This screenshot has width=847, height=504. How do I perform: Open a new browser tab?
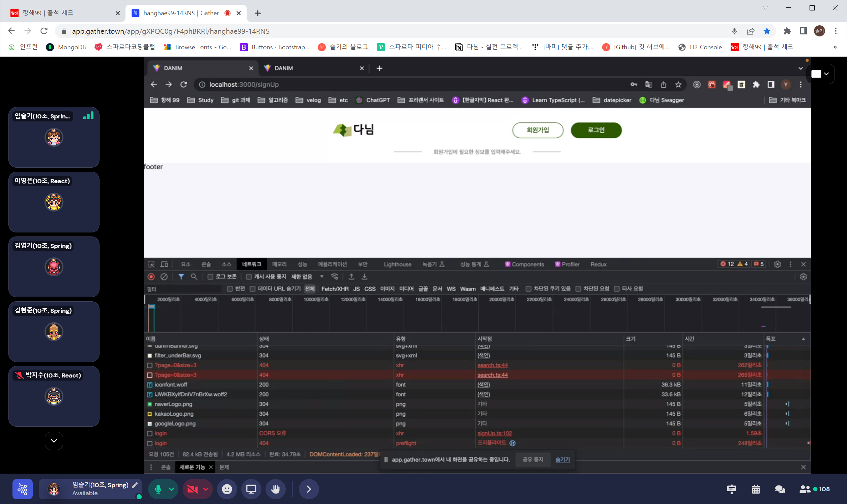pyautogui.click(x=258, y=13)
